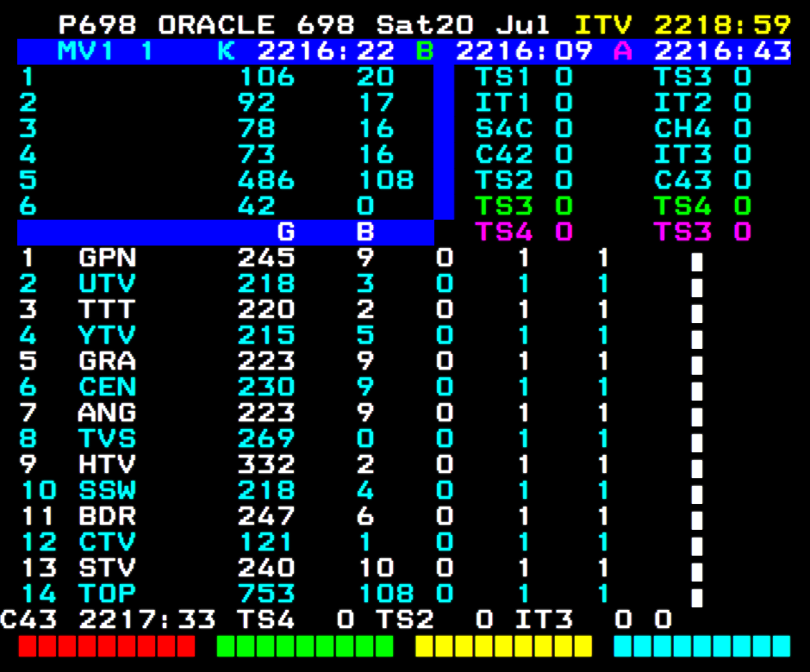Click the value 486 in row 5
This screenshot has width=810, height=672.
pyautogui.click(x=266, y=180)
